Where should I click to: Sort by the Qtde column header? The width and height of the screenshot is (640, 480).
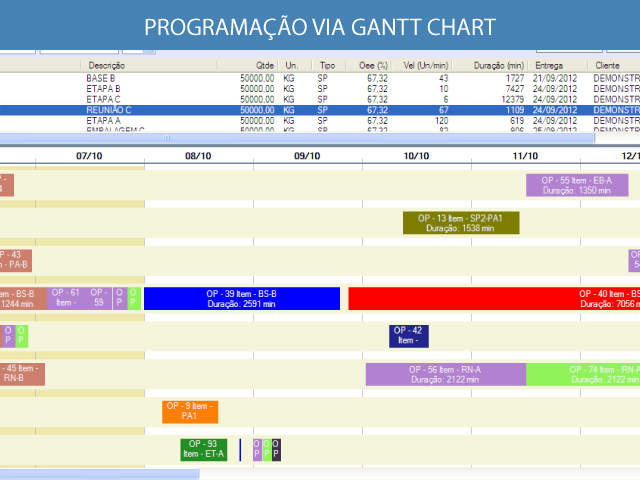pos(247,65)
